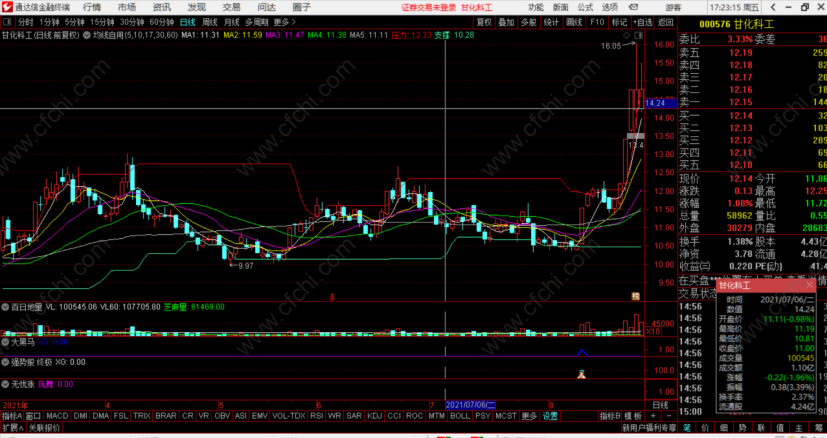Open the 行情 menu
This screenshot has width=827, height=438.
tap(92, 7)
